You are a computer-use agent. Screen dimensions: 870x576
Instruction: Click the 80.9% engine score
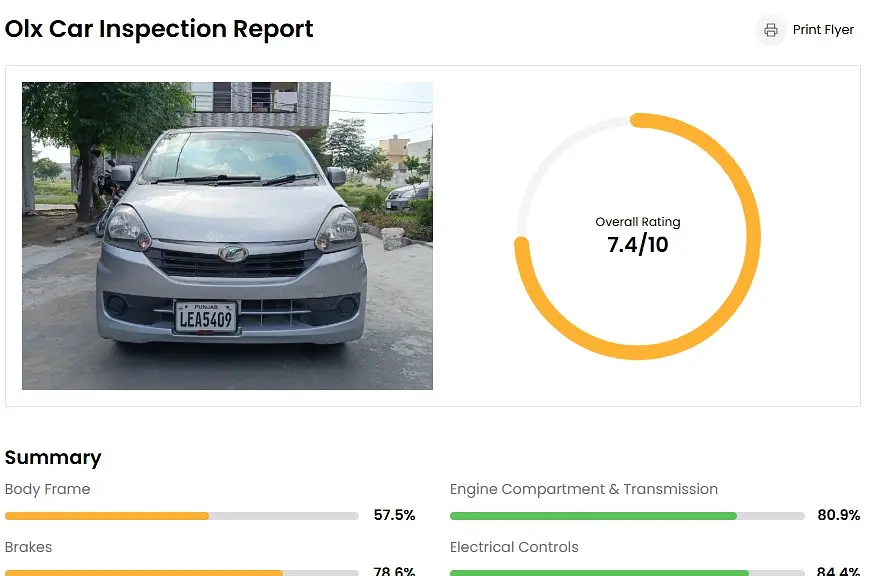tap(838, 516)
